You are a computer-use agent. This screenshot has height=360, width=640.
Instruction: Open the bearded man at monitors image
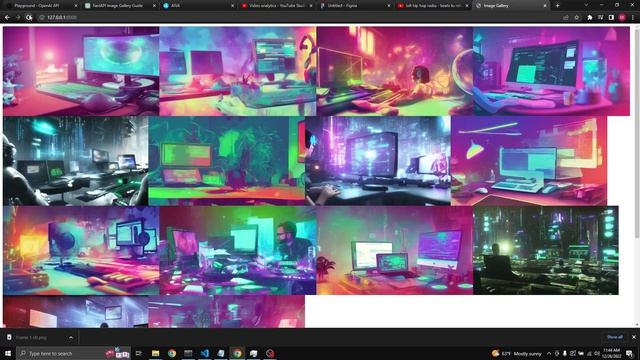238,250
